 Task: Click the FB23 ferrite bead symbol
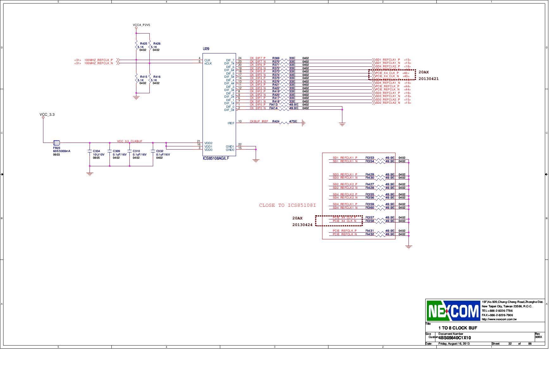tap(57, 143)
